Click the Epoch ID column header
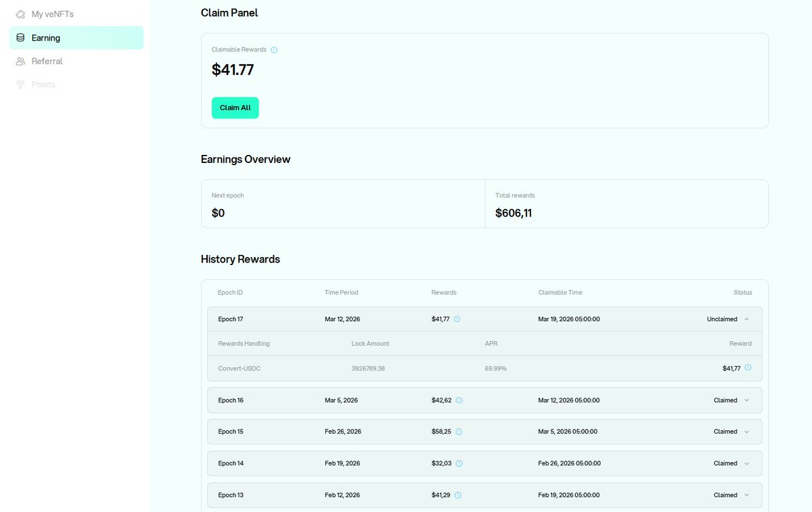The height and width of the screenshot is (512, 812). coord(230,293)
